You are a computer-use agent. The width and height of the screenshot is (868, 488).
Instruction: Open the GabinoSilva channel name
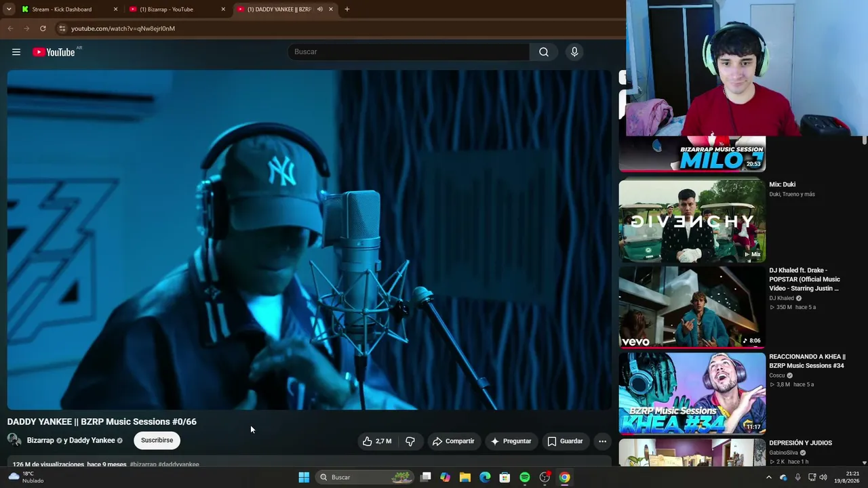(783, 453)
